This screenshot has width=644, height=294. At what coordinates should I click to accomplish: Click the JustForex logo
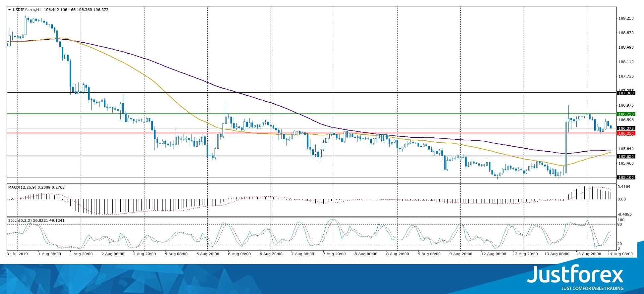[575, 277]
